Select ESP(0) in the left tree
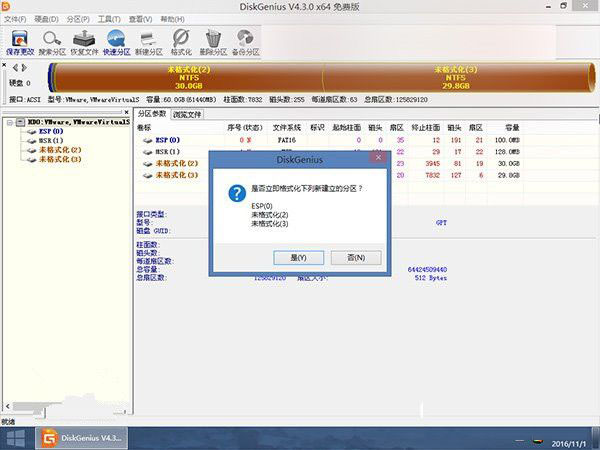This screenshot has width=600, height=450. [x=51, y=131]
